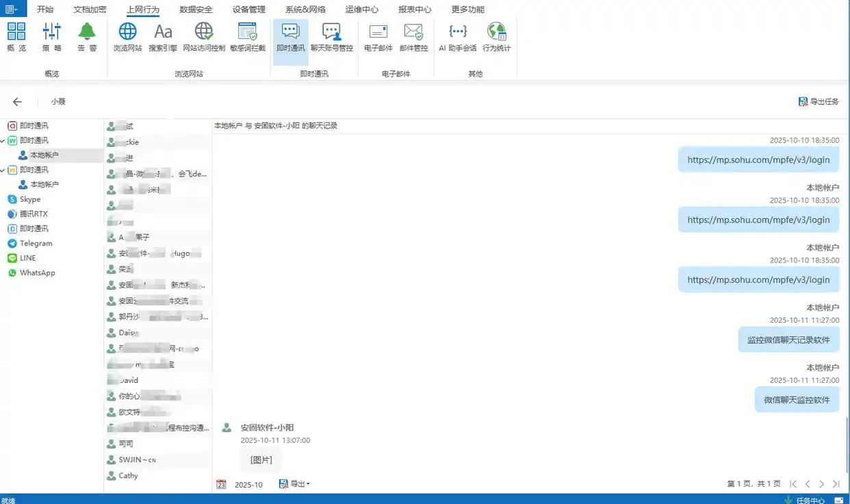Click the back arrow beside 小聂
The width and height of the screenshot is (850, 504).
17,102
